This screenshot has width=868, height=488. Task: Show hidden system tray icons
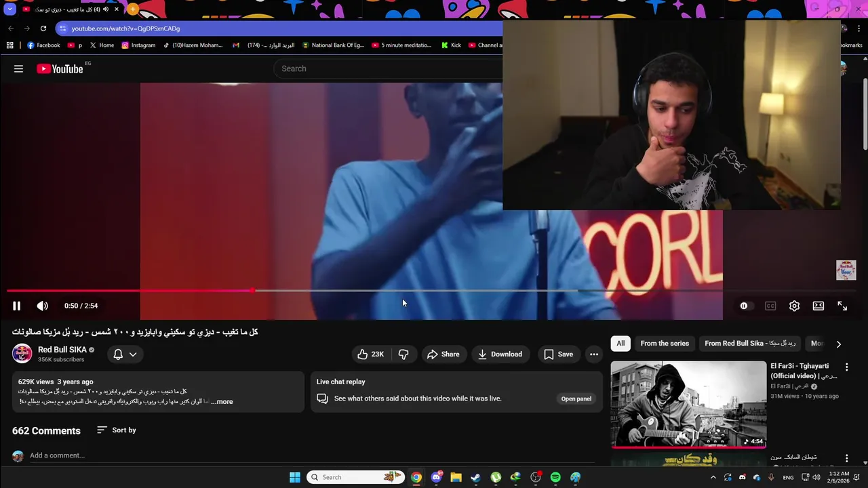713,477
